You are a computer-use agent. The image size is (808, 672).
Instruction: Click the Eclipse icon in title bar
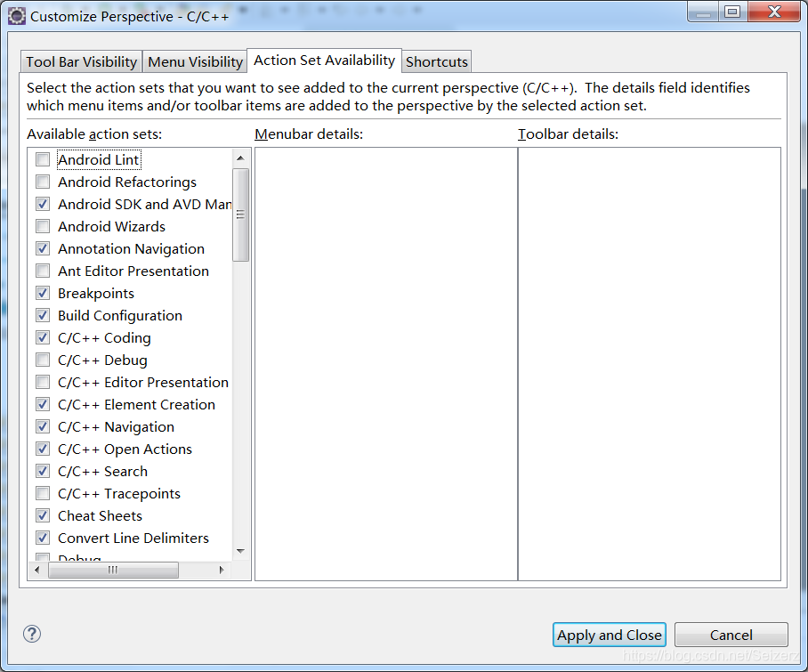[17, 16]
